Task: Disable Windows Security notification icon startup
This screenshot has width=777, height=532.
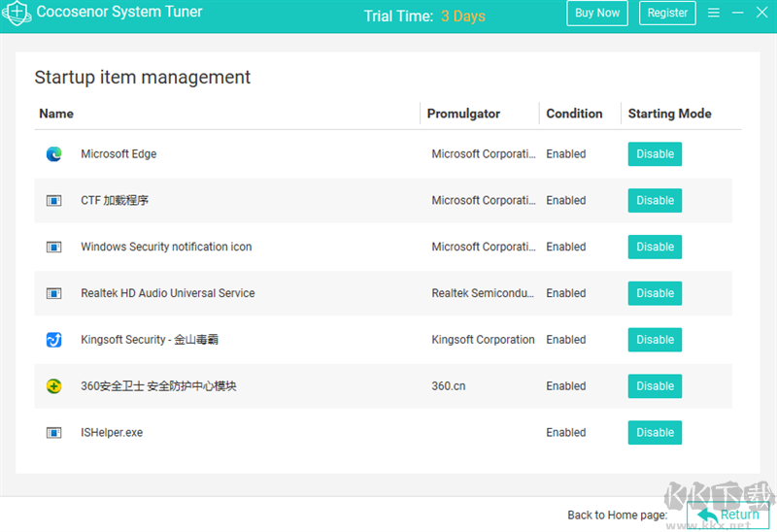Action: pyautogui.click(x=655, y=247)
